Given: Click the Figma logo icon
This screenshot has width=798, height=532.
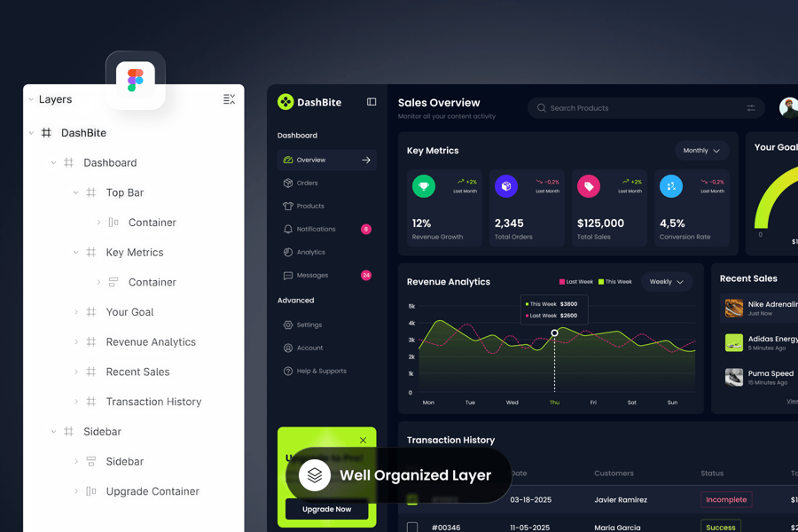Looking at the screenshot, I should pyautogui.click(x=135, y=80).
